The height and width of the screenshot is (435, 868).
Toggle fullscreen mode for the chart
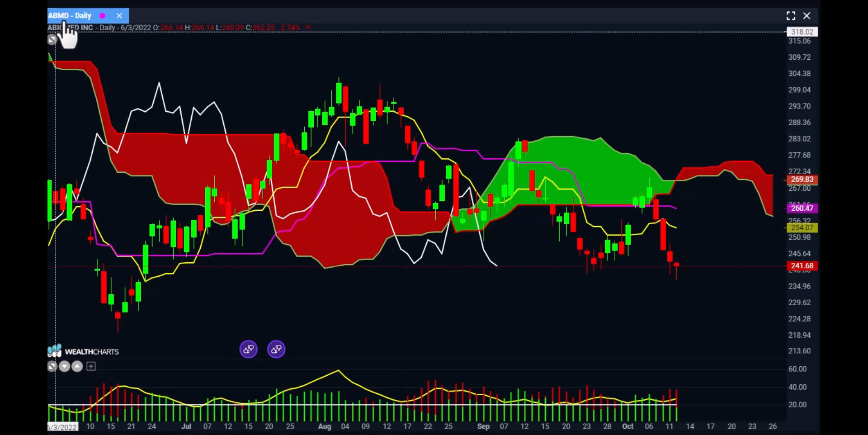click(791, 16)
